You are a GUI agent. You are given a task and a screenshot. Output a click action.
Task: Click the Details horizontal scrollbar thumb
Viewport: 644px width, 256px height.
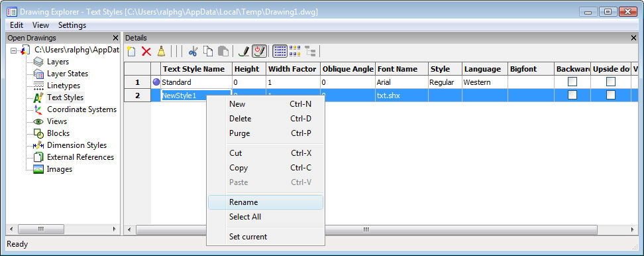click(x=366, y=229)
